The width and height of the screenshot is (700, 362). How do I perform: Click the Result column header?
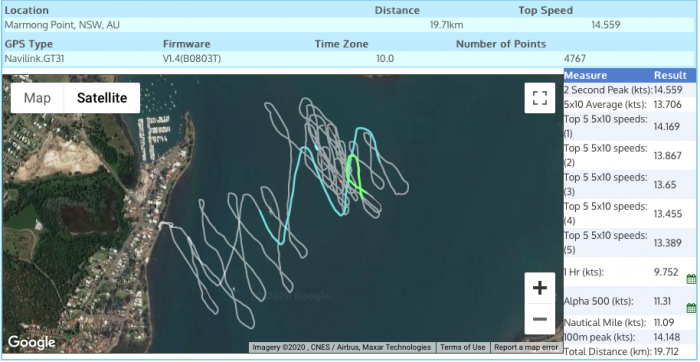(x=670, y=75)
